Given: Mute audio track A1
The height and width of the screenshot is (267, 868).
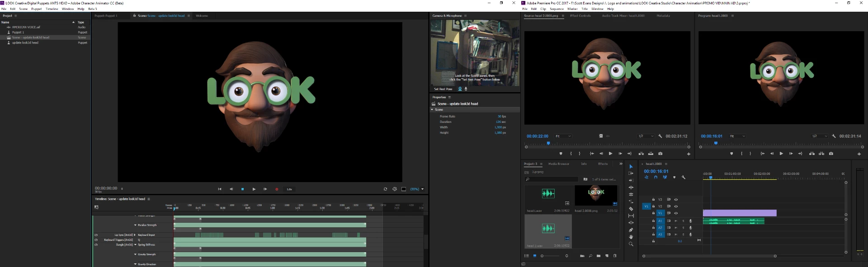Looking at the screenshot, I should click(x=676, y=221).
